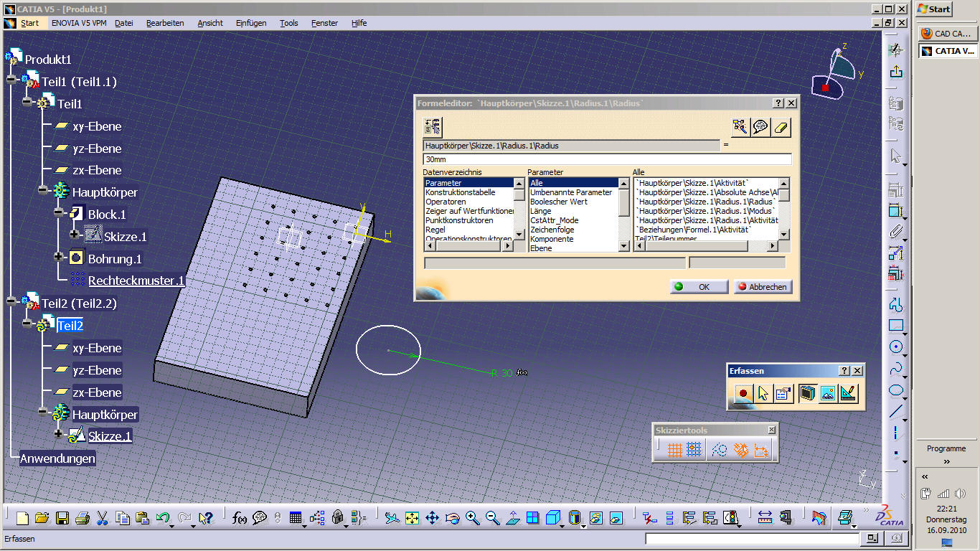
Task: Click the Undo arrow icon
Action: [163, 517]
